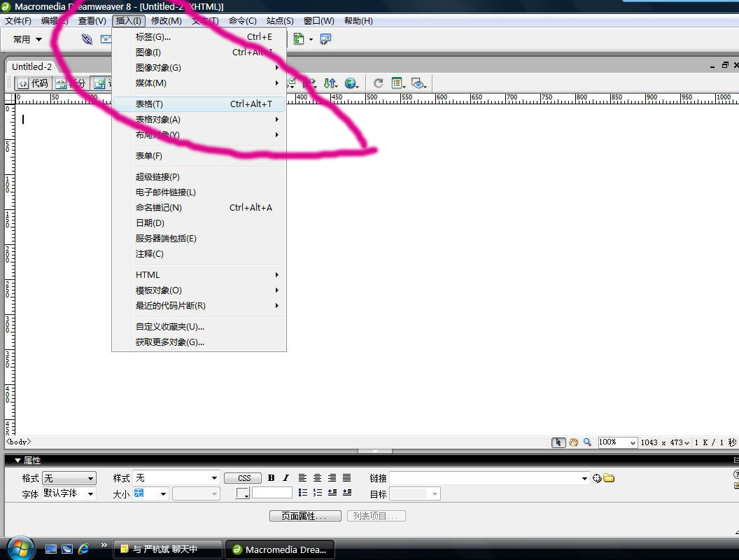Screen dimensions: 739x560
Task: Click the Templates icon in the insert bar
Action: [x=298, y=38]
